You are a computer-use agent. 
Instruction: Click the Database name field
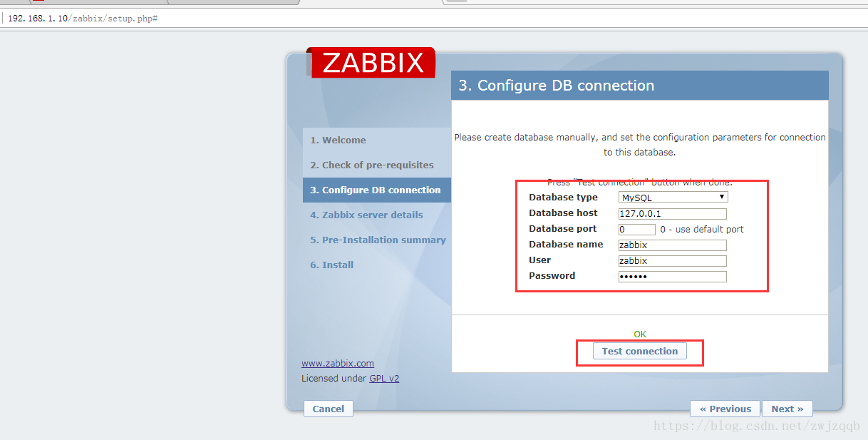[x=673, y=245]
